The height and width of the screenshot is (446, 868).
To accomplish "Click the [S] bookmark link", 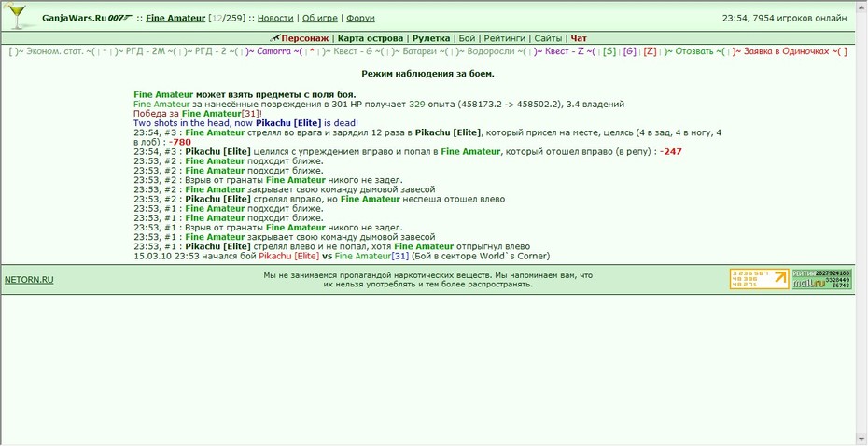I will (x=609, y=51).
